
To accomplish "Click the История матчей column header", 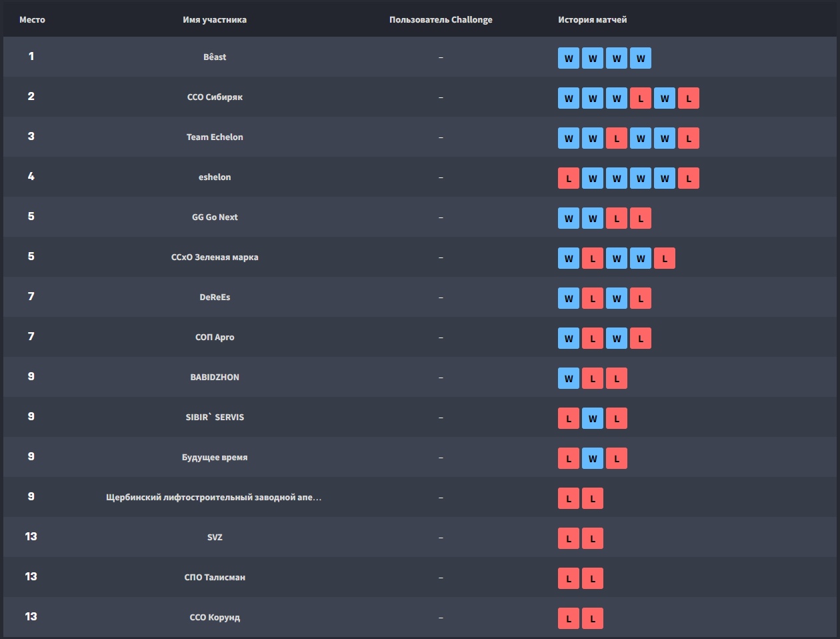I will pyautogui.click(x=592, y=19).
